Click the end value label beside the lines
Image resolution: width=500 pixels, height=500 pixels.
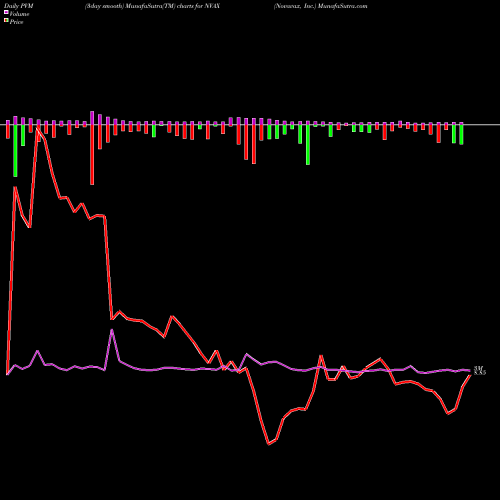click(480, 370)
